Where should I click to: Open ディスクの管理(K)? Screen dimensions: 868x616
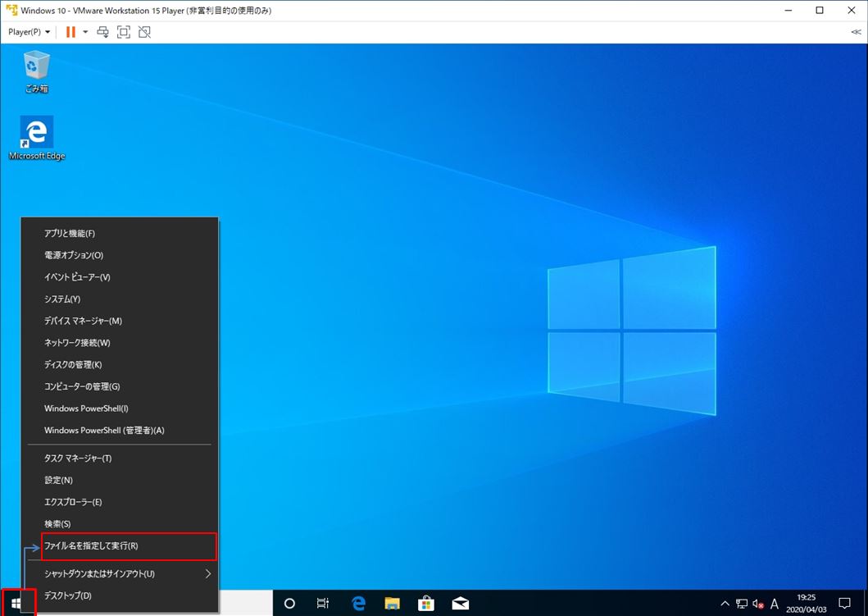click(120, 364)
